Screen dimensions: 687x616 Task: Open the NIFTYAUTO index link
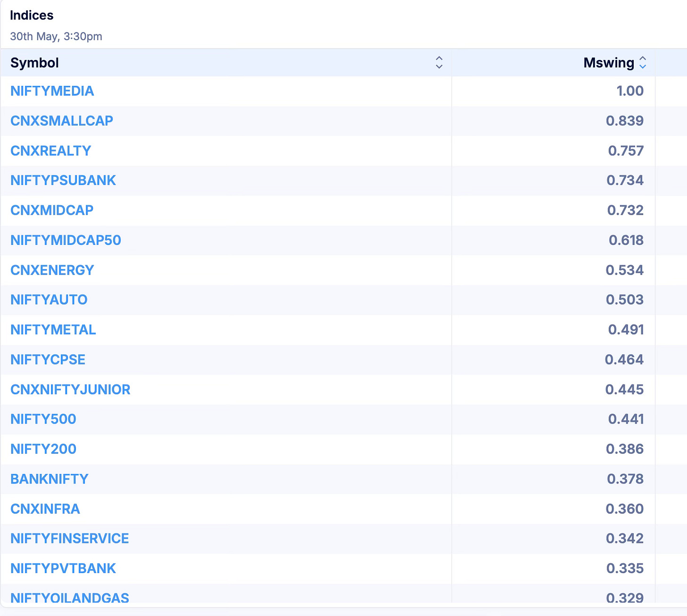pos(49,300)
